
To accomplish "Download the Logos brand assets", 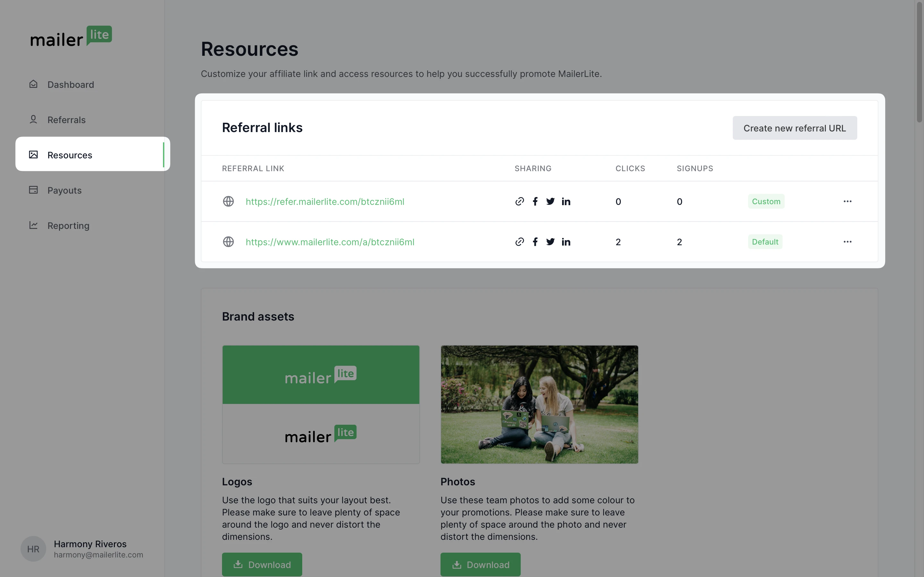I will click(x=262, y=564).
